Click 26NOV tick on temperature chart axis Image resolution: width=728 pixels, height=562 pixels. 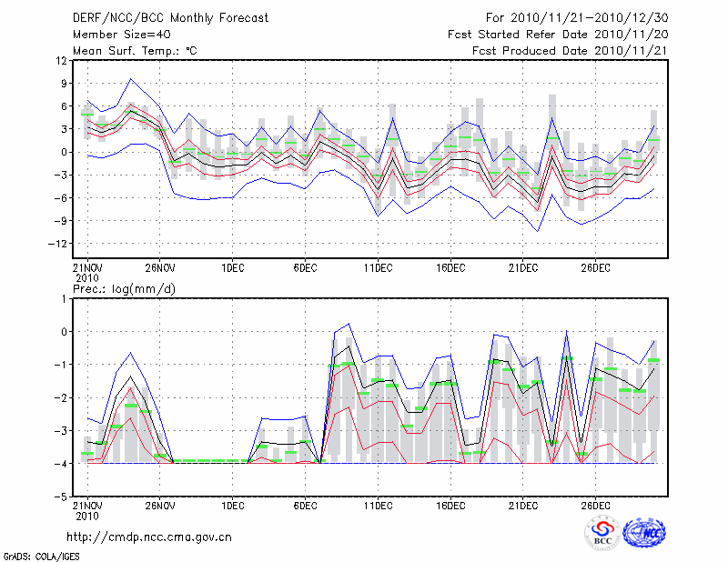[159, 267]
